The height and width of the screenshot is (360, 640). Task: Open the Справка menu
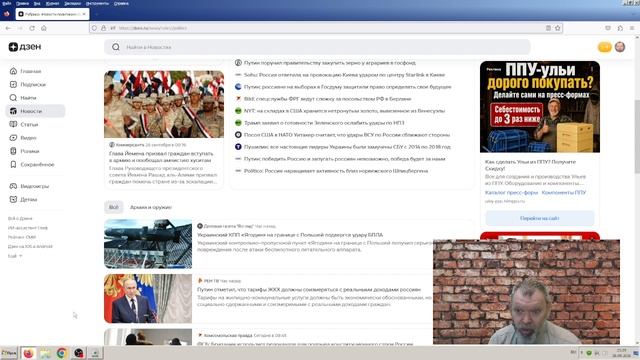coord(121,3)
